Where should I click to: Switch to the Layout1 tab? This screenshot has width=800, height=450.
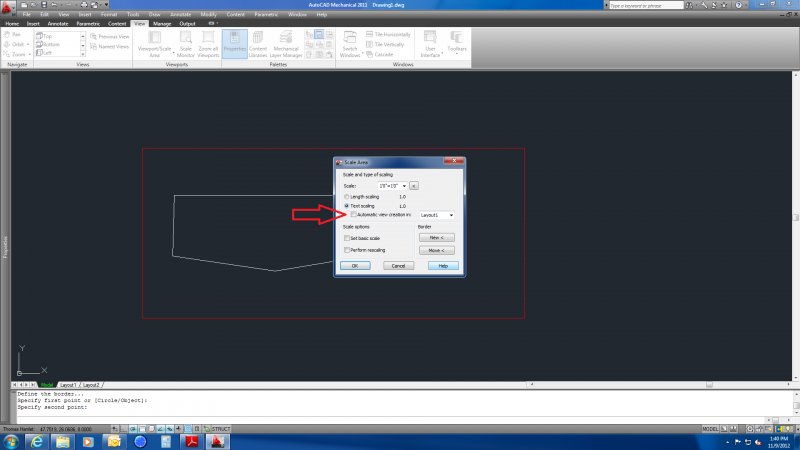pos(68,385)
